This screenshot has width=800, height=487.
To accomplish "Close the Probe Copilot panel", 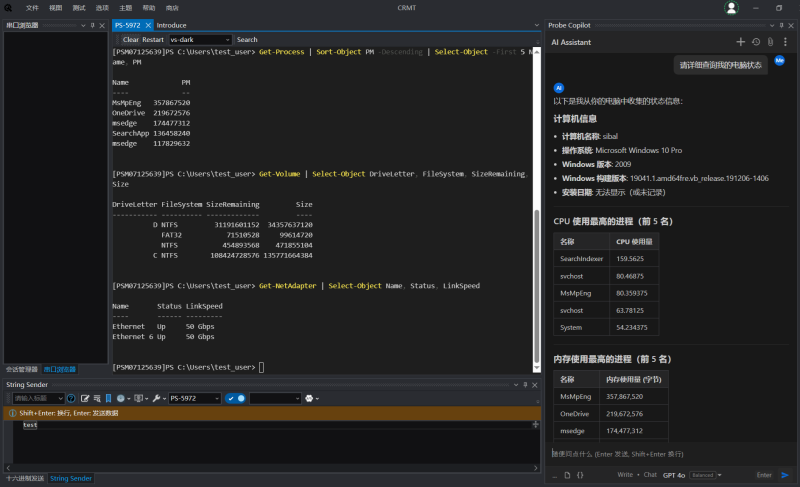I will click(791, 25).
